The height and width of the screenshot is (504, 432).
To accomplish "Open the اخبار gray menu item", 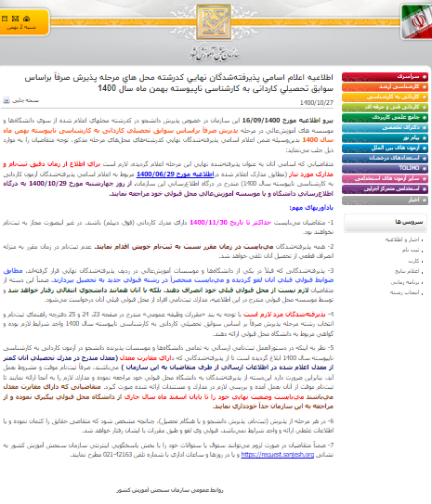I will [x=385, y=200].
